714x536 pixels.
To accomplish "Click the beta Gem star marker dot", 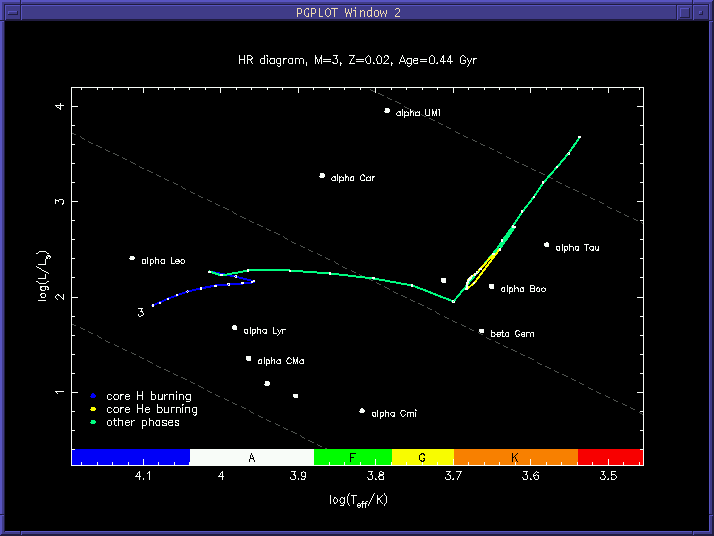I will [x=481, y=332].
